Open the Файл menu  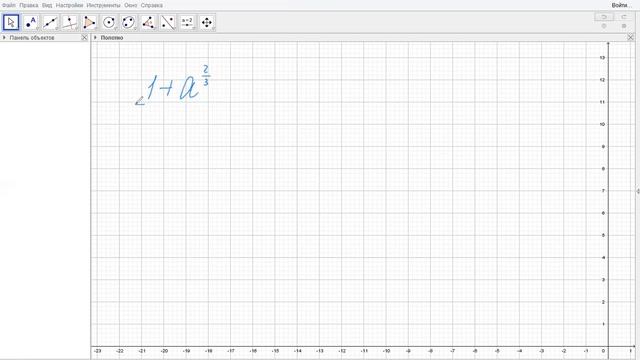pyautogui.click(x=9, y=5)
